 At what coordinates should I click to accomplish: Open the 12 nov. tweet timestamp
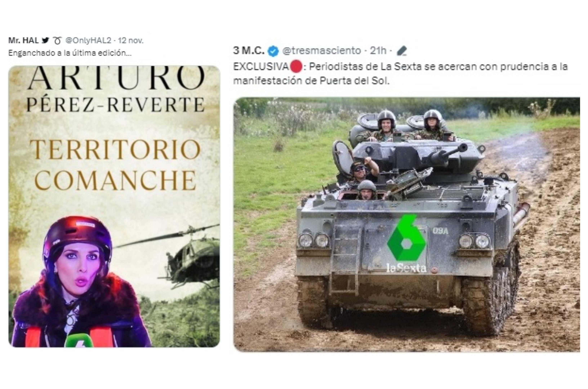tap(130, 41)
